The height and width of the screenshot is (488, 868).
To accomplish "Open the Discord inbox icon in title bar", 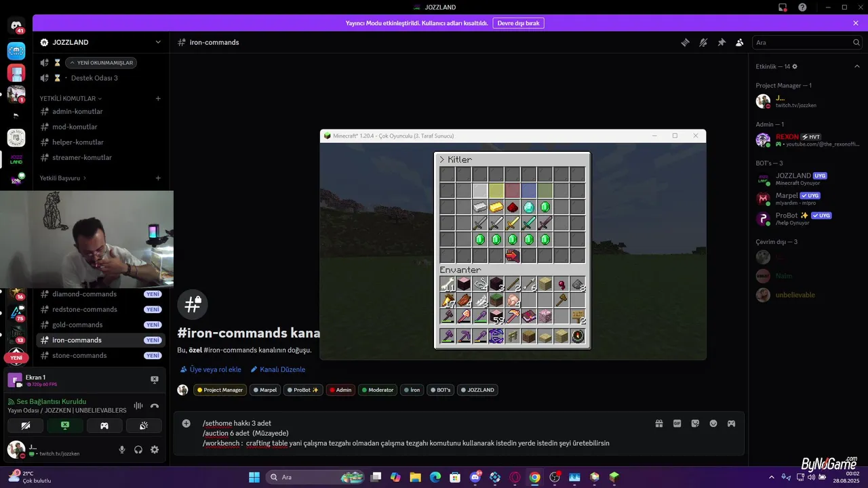I will (x=783, y=7).
